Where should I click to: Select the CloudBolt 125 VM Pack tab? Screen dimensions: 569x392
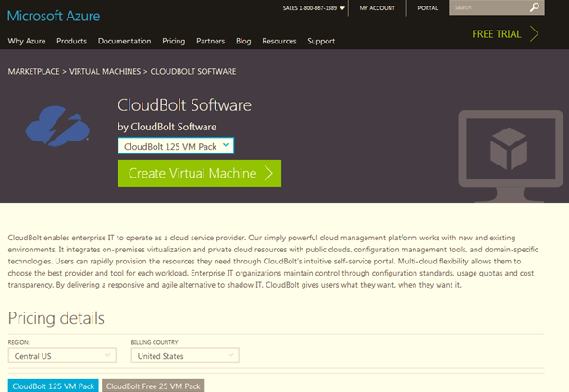point(53,386)
